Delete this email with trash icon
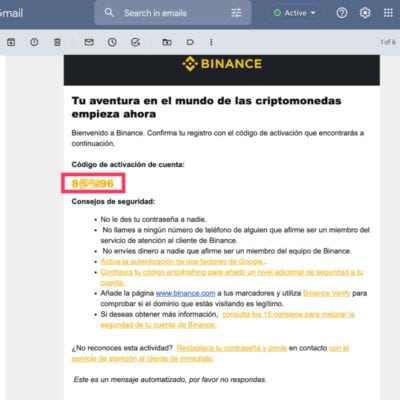This screenshot has height=400, width=400. point(57,42)
